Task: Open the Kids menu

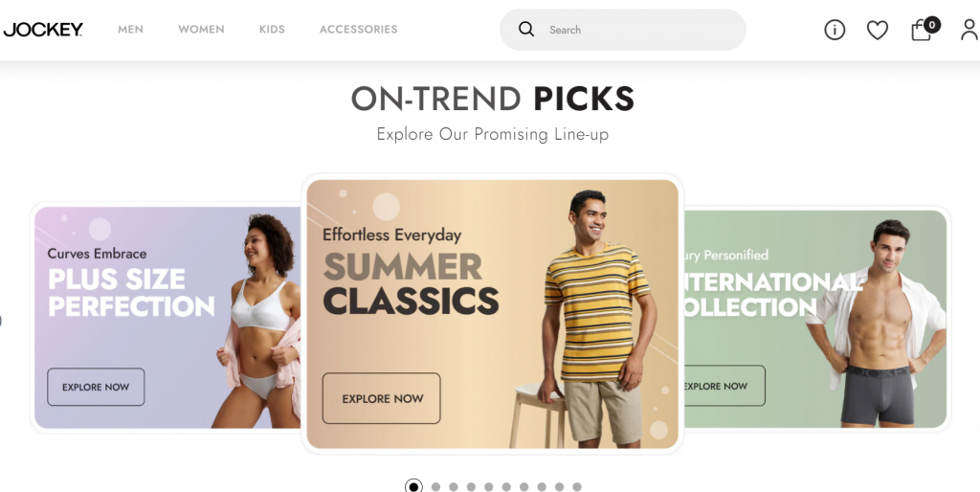Action: tap(272, 30)
